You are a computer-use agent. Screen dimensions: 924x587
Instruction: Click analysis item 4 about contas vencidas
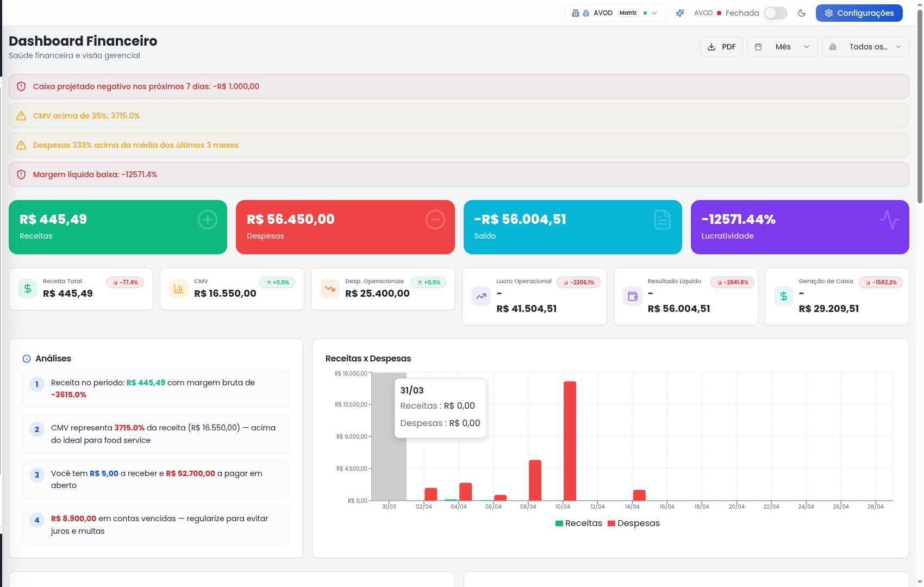(x=156, y=525)
